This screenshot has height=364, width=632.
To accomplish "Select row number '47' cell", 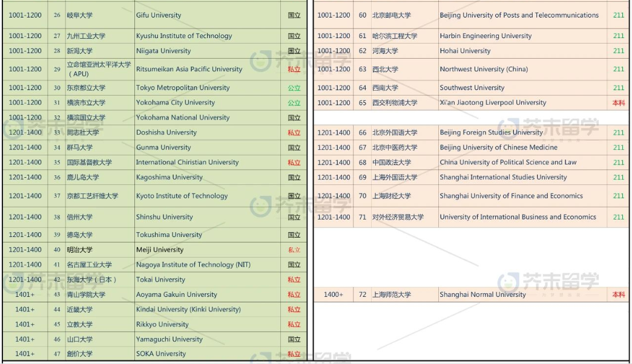I will coord(57,354).
